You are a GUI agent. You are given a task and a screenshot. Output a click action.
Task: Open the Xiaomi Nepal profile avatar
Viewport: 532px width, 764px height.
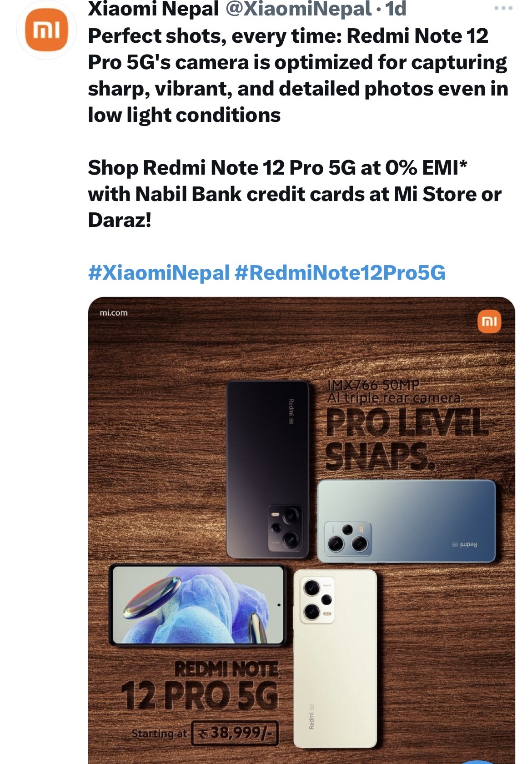coord(46,30)
